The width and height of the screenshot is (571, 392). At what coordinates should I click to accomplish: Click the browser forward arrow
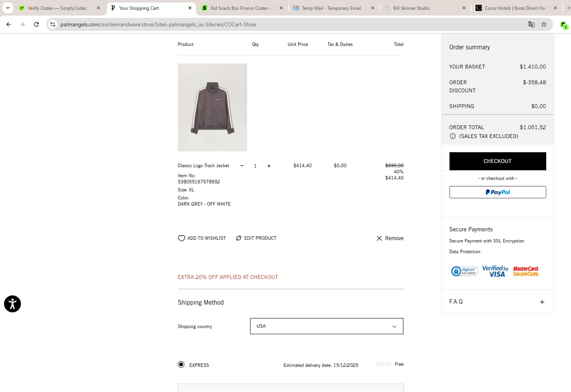22,24
